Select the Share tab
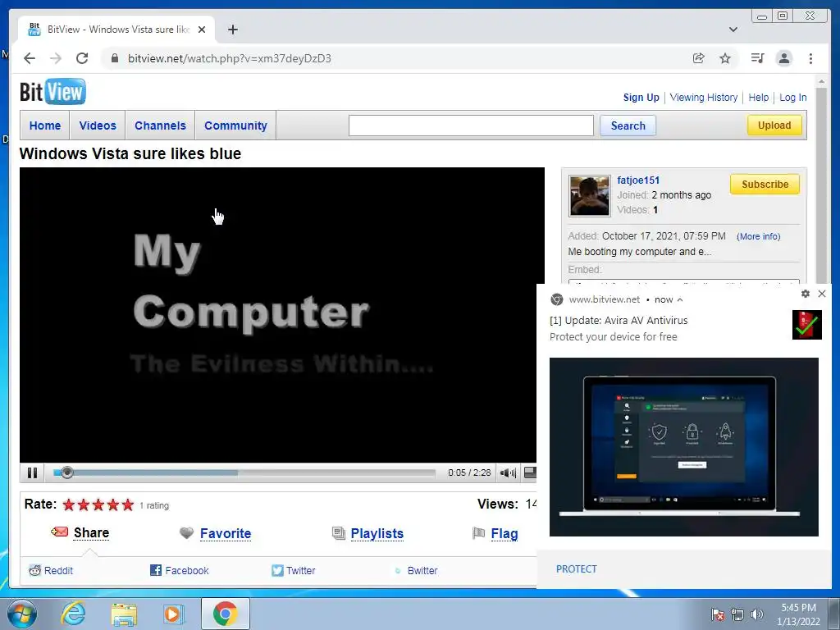This screenshot has width=840, height=630. click(x=91, y=532)
